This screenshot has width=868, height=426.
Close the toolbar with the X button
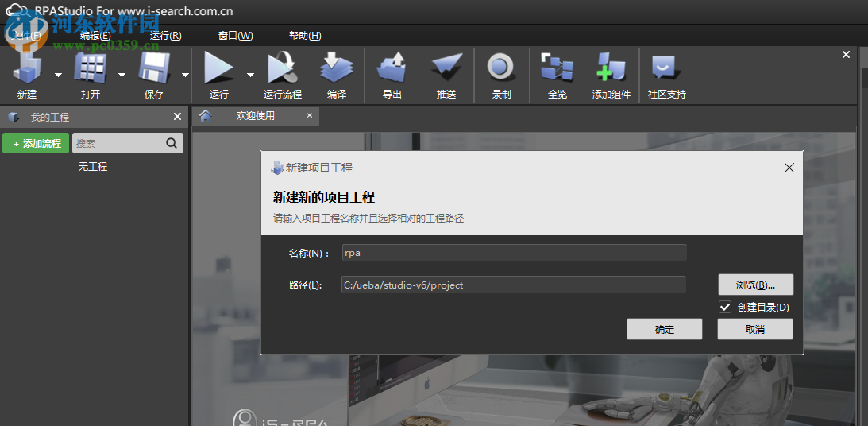pyautogui.click(x=846, y=54)
